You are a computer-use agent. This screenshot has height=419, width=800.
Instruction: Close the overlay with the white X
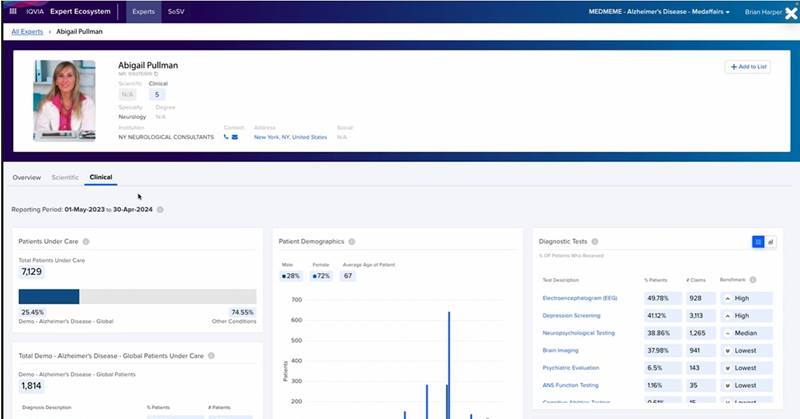click(x=791, y=13)
